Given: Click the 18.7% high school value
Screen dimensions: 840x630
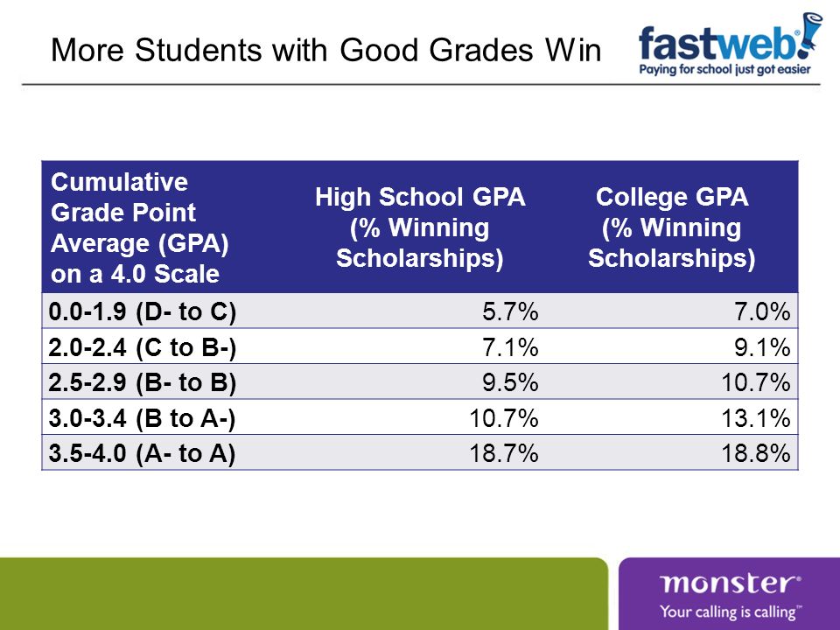Looking at the screenshot, I should [x=504, y=453].
